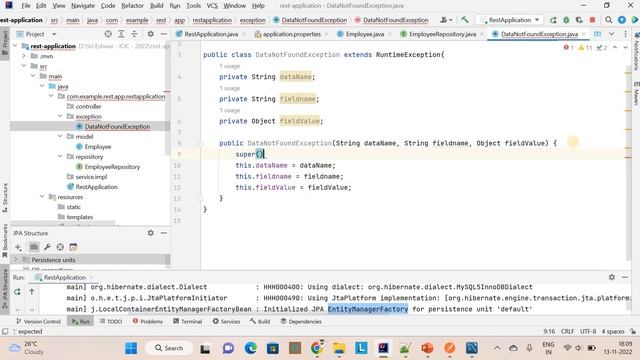Image resolution: width=640 pixels, height=360 pixels.
Task: Select EmployeeRepository in project tree
Action: [112, 167]
